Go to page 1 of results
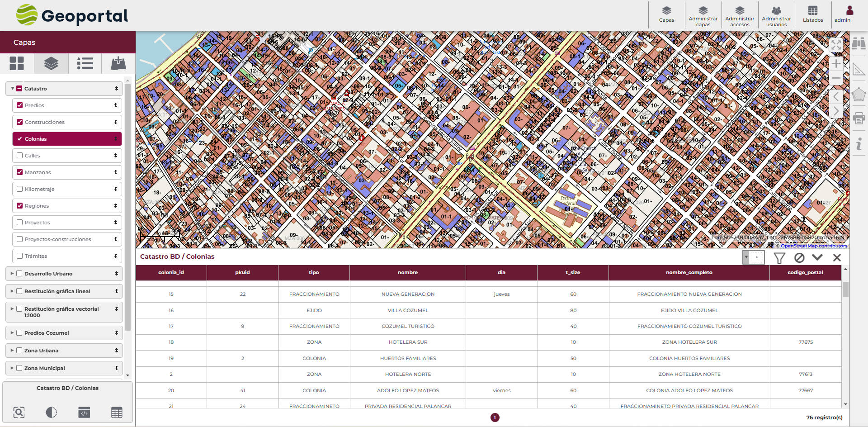The height and width of the screenshot is (427, 868). pos(495,418)
